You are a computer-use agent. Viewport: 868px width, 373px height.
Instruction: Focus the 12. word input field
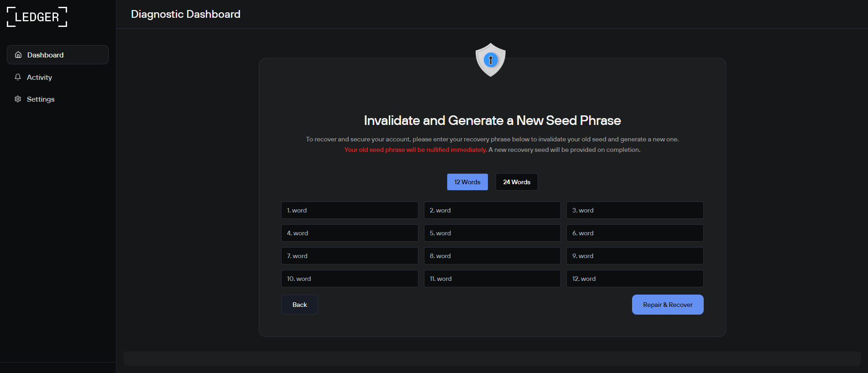click(635, 279)
